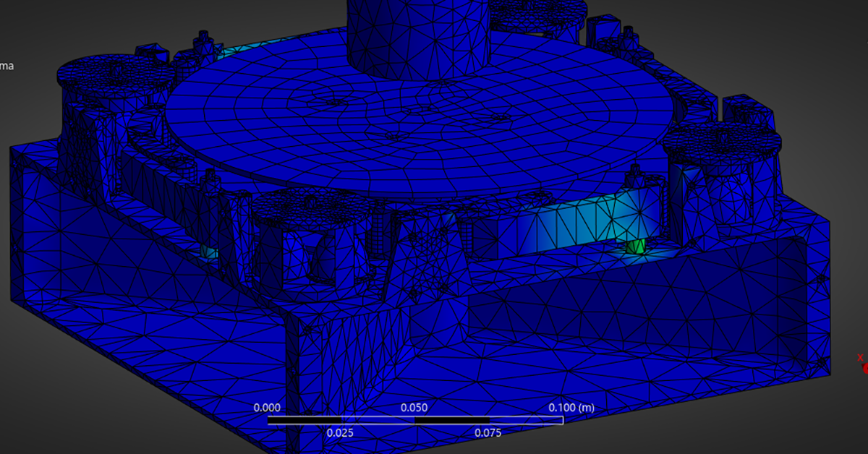Click the '0.050' scale bar label

coord(414,407)
